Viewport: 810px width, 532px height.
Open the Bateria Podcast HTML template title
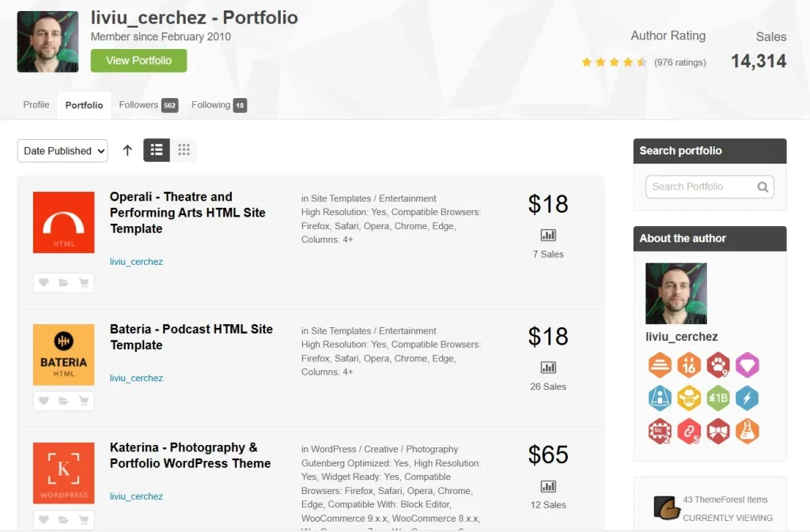pyautogui.click(x=191, y=337)
